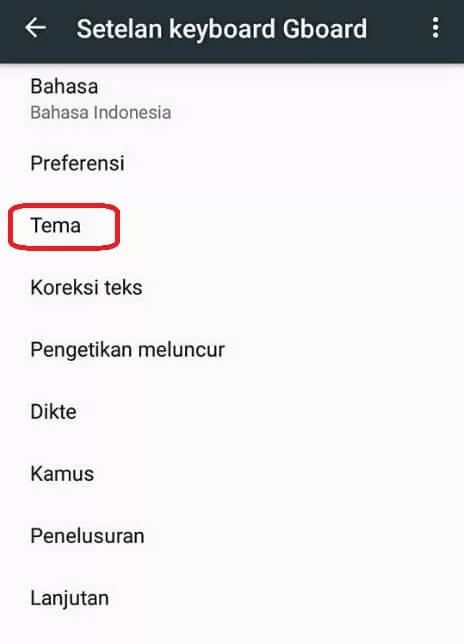
Task: Show more options via vertical dots
Action: coord(436,28)
